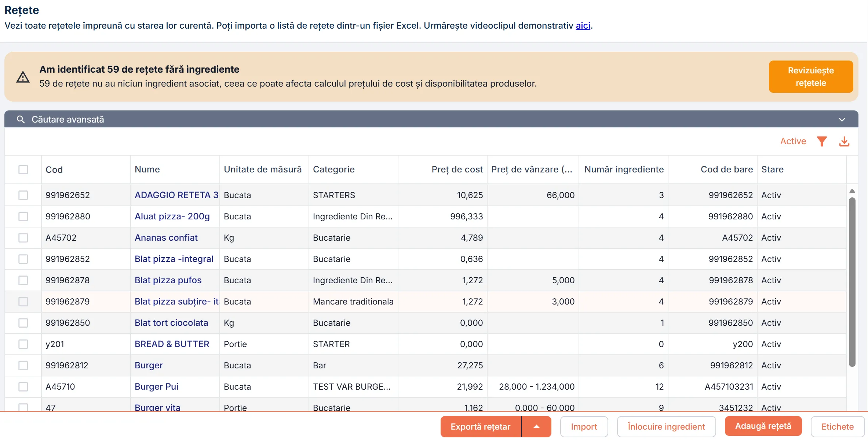The width and height of the screenshot is (868, 441).
Task: Expand the Căutare avansată chevron
Action: click(842, 120)
